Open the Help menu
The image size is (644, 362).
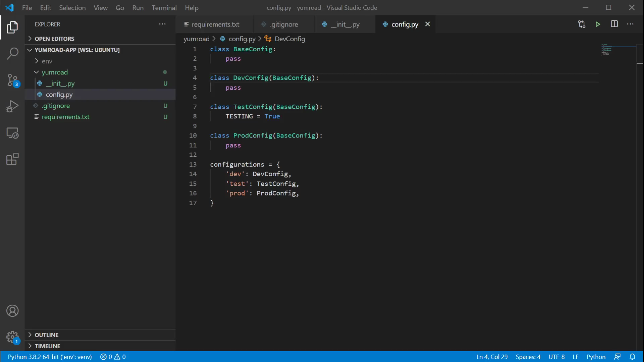pyautogui.click(x=192, y=7)
